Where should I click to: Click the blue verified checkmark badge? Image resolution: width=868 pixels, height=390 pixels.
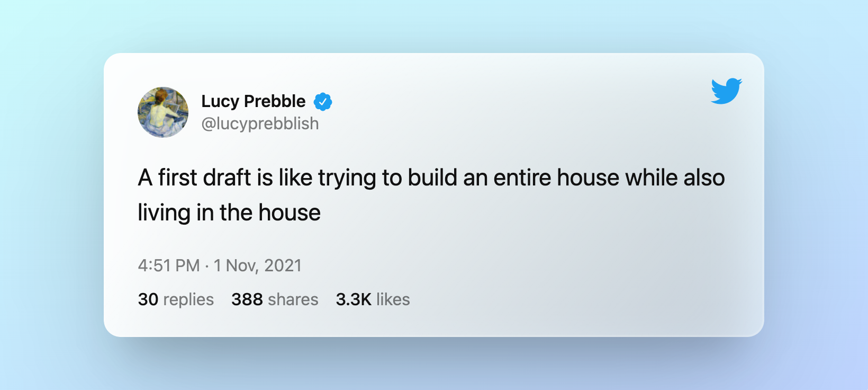click(x=323, y=101)
